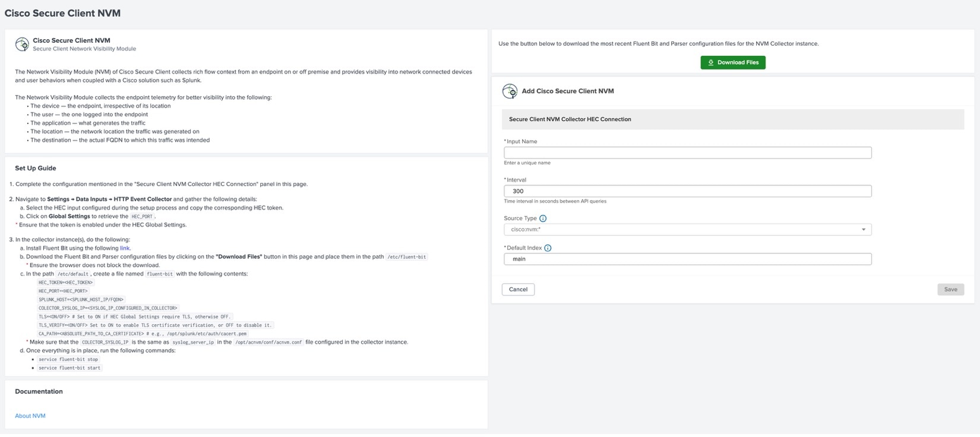
Task: Click the "service fluent-bit start" command text
Action: pyautogui.click(x=69, y=368)
